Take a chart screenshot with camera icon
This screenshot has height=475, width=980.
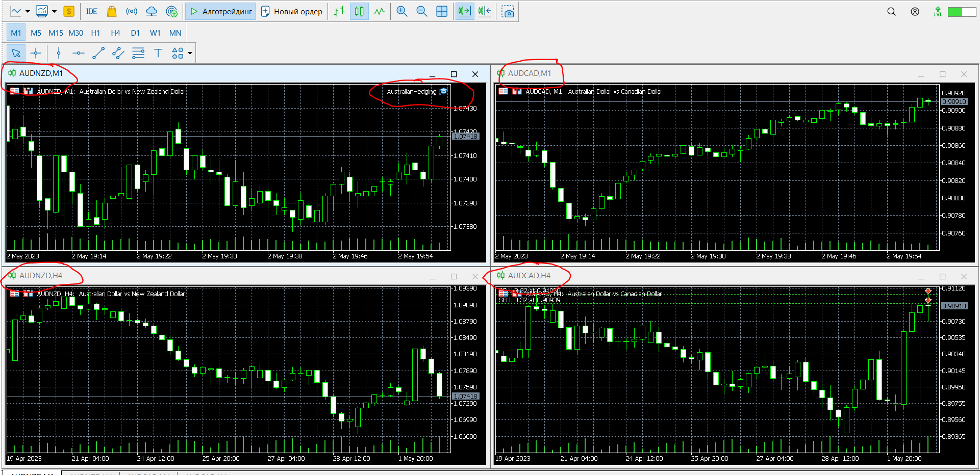tap(508, 11)
